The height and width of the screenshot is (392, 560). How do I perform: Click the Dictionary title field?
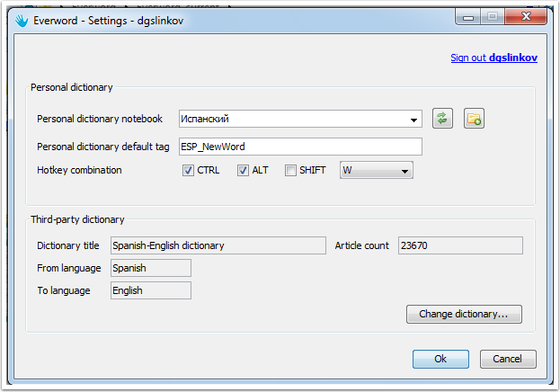[x=218, y=245]
